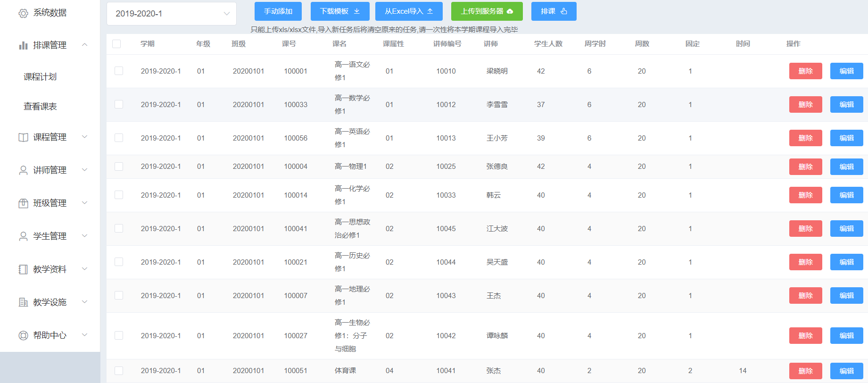
Task: Select 学生管理 menu label
Action: (50, 236)
